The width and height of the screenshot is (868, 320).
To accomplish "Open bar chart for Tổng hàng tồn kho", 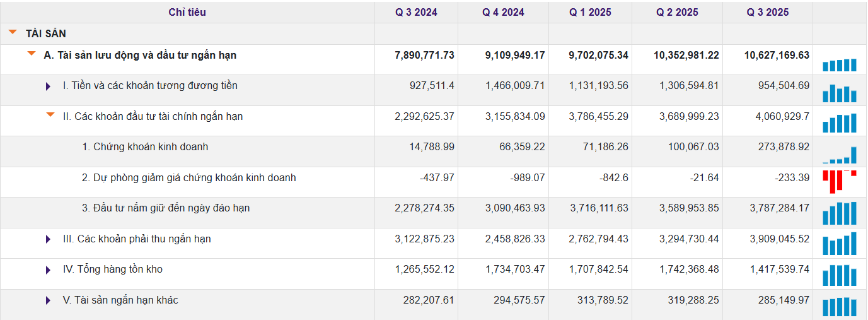I will pyautogui.click(x=839, y=275).
